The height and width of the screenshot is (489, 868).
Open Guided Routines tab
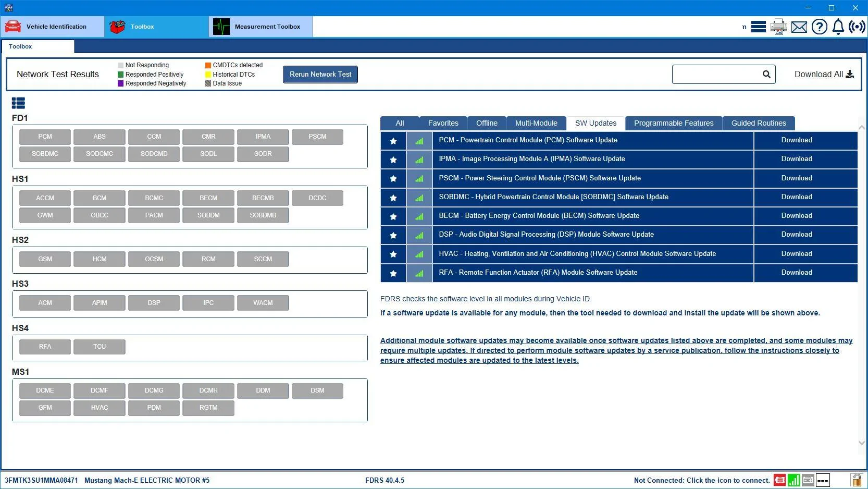click(759, 123)
